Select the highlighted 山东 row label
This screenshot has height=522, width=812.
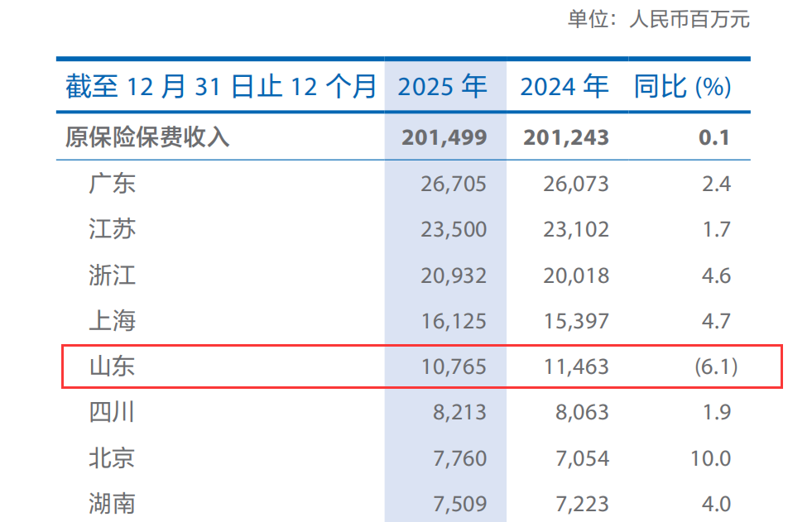pos(112,366)
